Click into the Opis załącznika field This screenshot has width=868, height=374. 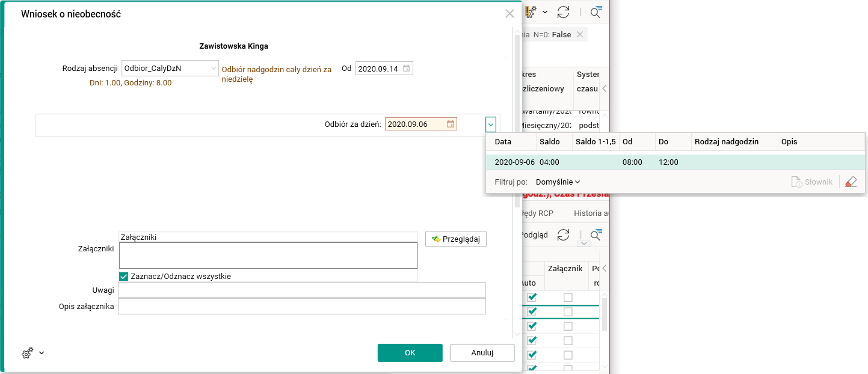click(x=302, y=307)
